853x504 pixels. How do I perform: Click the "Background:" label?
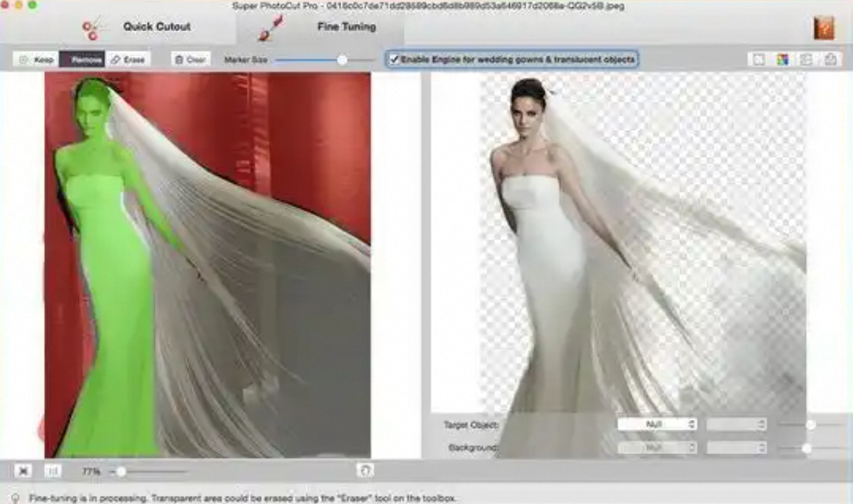(473, 448)
